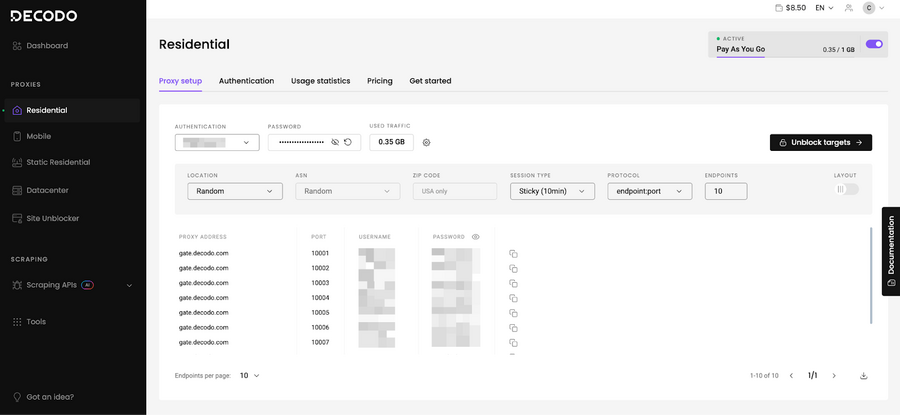The height and width of the screenshot is (415, 900).
Task: Click the ZIP code input field
Action: [x=455, y=191]
